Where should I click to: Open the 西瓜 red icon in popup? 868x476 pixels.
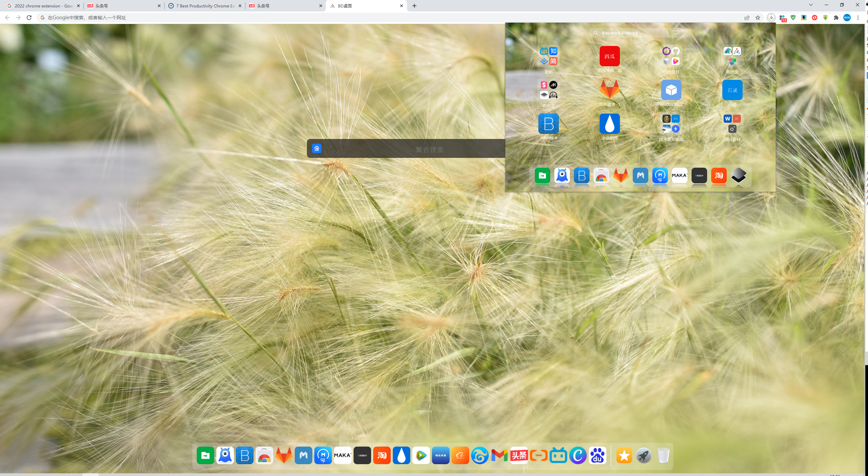pyautogui.click(x=610, y=56)
